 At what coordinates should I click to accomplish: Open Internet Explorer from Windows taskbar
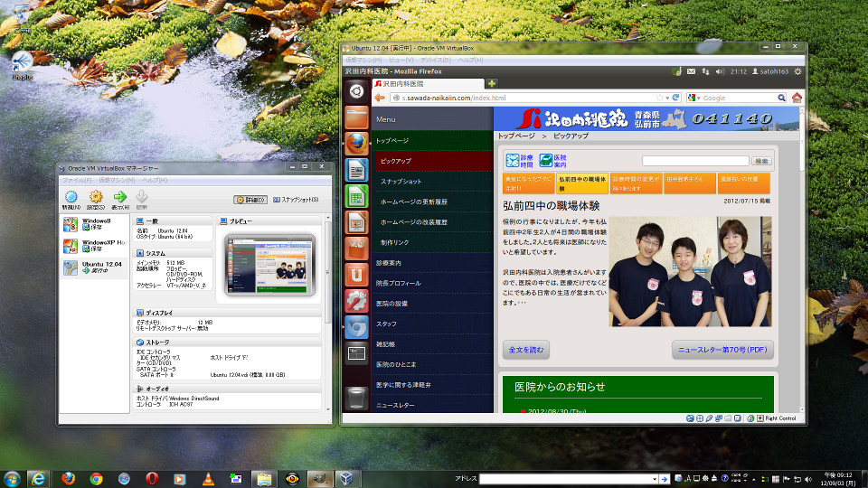coord(38,479)
